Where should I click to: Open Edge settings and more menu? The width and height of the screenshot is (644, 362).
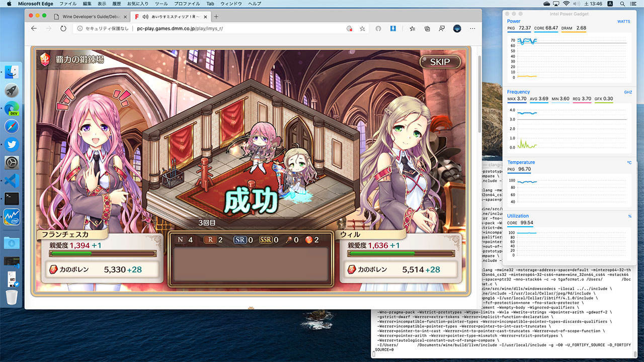click(473, 29)
